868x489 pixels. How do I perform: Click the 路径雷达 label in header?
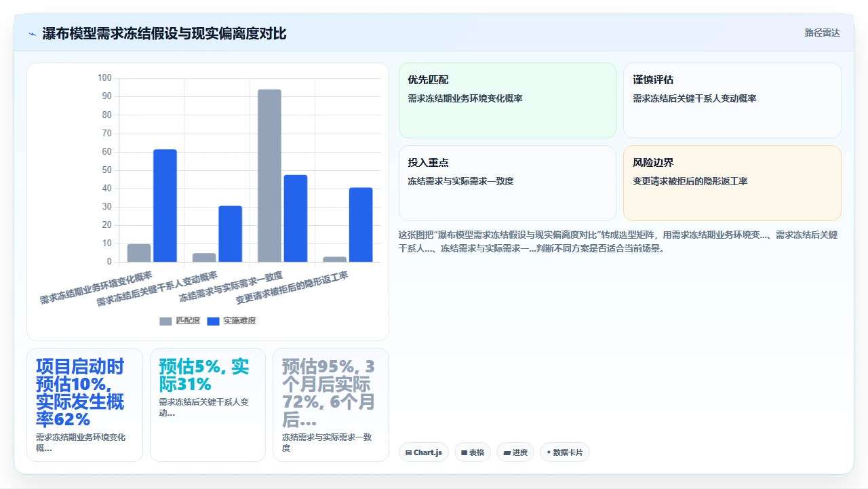822,33
